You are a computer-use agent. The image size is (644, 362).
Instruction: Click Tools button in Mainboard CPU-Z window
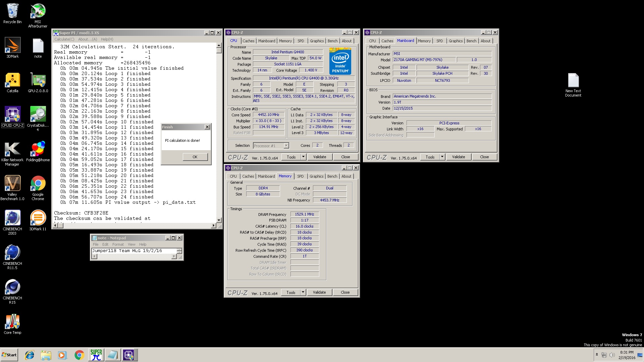[430, 157]
